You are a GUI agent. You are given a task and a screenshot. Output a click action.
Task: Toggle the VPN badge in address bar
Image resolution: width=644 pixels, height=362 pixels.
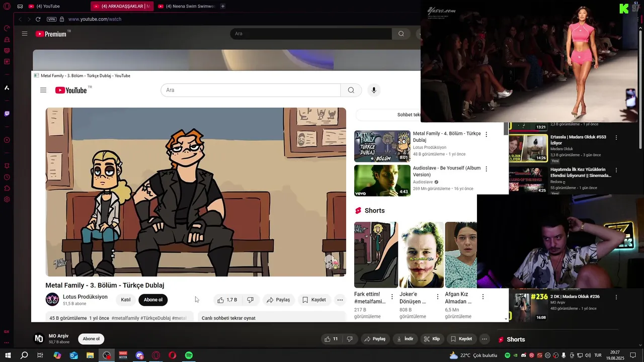51,19
